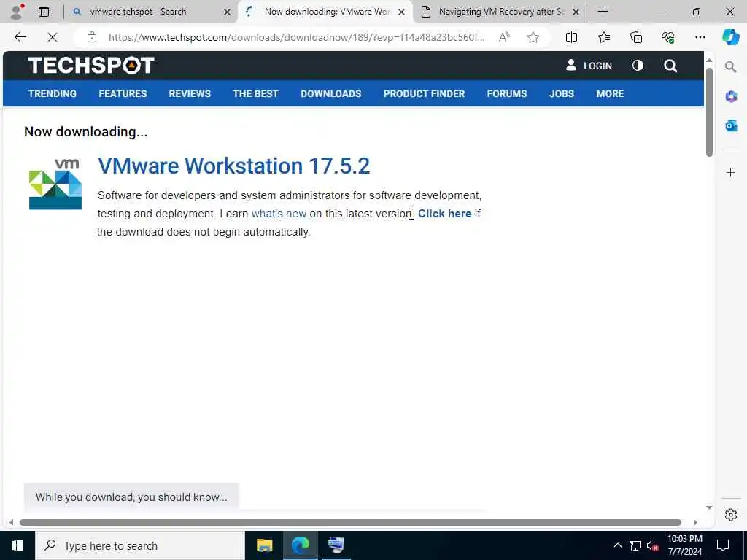Open the TRENDING menu
The image size is (747, 560).
[x=53, y=93]
